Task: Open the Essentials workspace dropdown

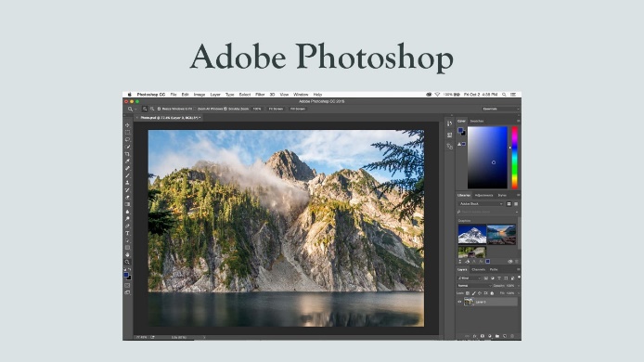Action: (500, 109)
